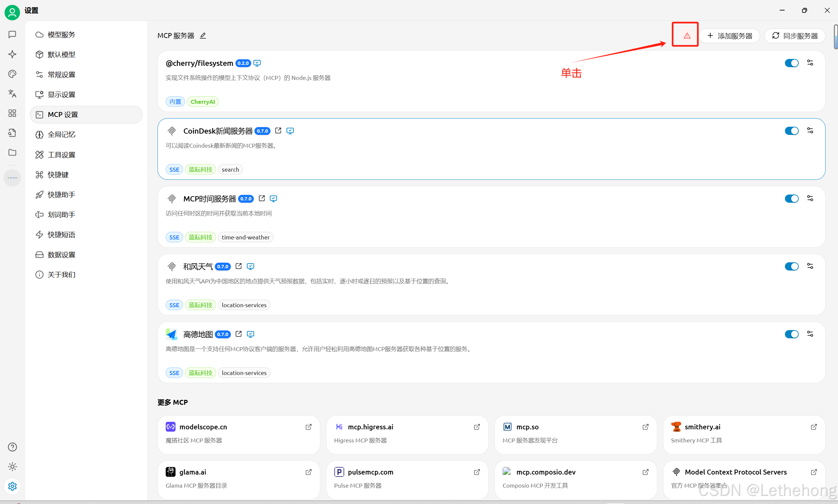
Task: Open the knowledge base sidebar icon
Action: click(x=12, y=133)
